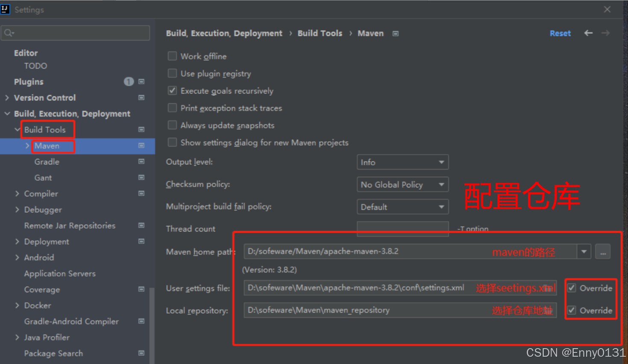Click project-level icon beside Maven breadcrumb
The width and height of the screenshot is (628, 364).
396,33
